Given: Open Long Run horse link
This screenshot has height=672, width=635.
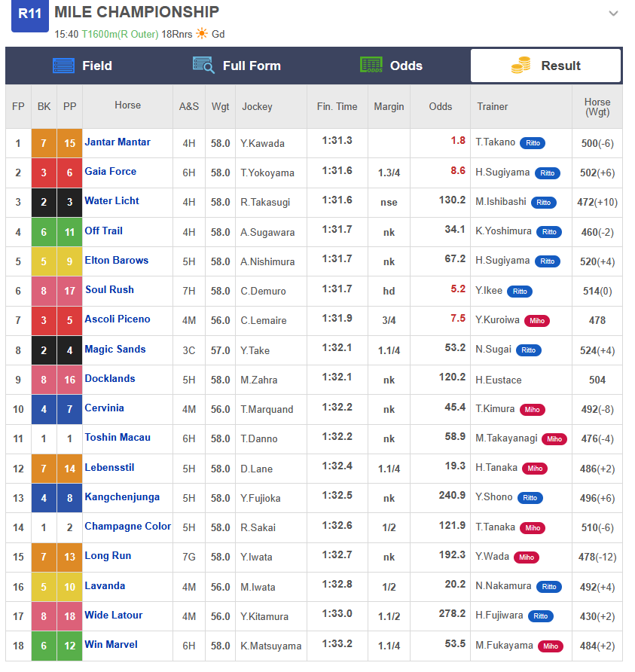Looking at the screenshot, I should tap(108, 556).
